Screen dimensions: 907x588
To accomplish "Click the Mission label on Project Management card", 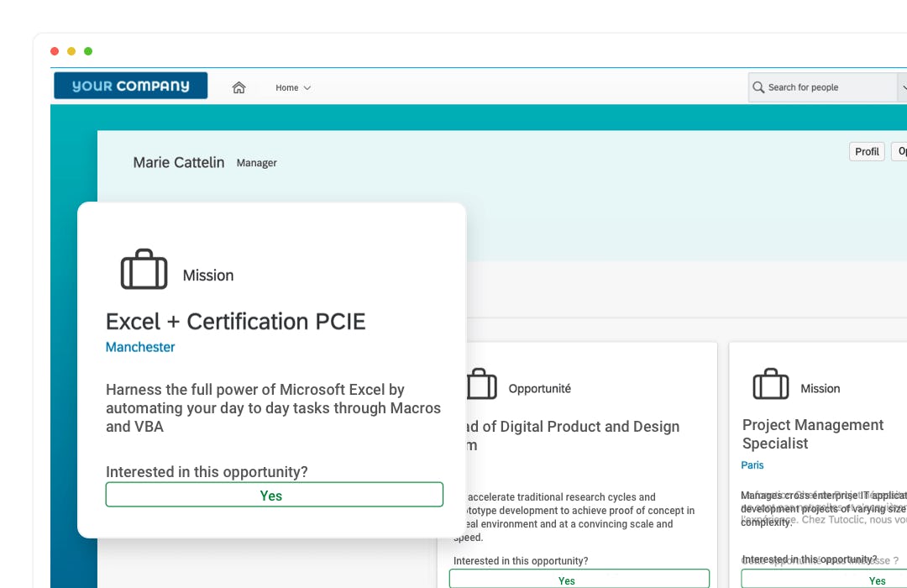I will [x=820, y=389].
